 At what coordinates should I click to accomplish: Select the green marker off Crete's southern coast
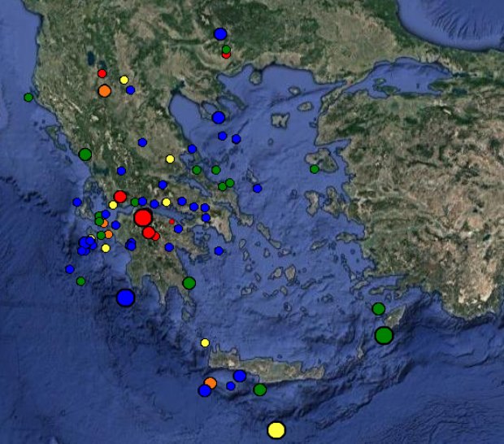tap(259, 390)
